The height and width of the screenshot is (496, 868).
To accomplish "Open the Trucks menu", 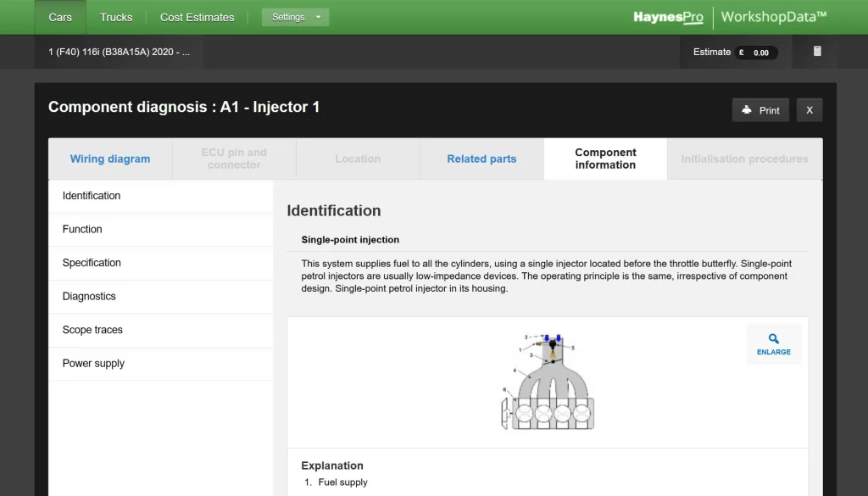I will pyautogui.click(x=116, y=17).
